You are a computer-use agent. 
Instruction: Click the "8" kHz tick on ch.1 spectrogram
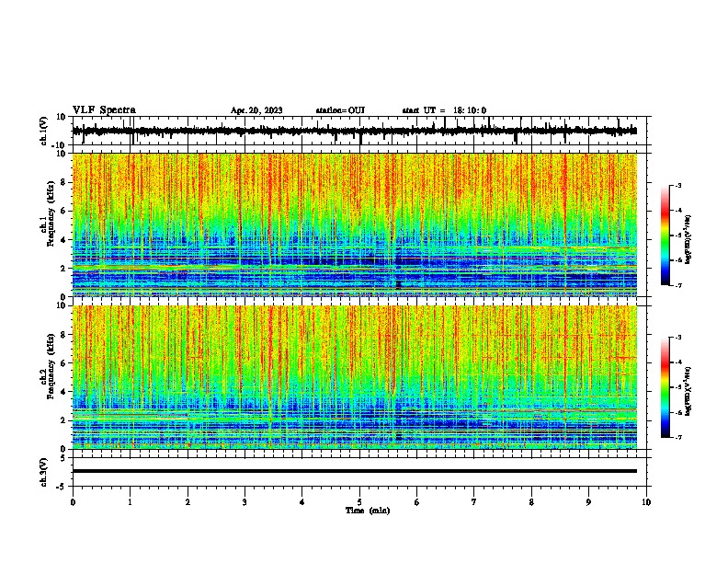63,182
